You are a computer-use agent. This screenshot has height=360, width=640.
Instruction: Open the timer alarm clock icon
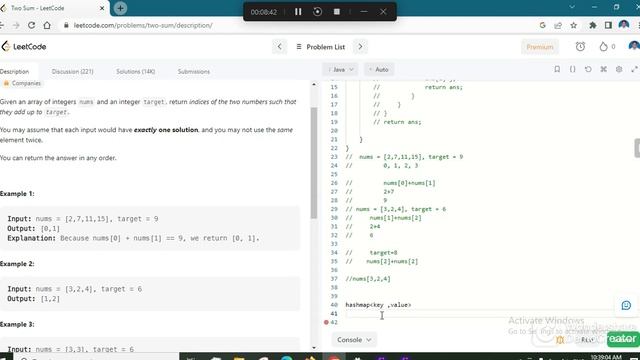[580, 47]
